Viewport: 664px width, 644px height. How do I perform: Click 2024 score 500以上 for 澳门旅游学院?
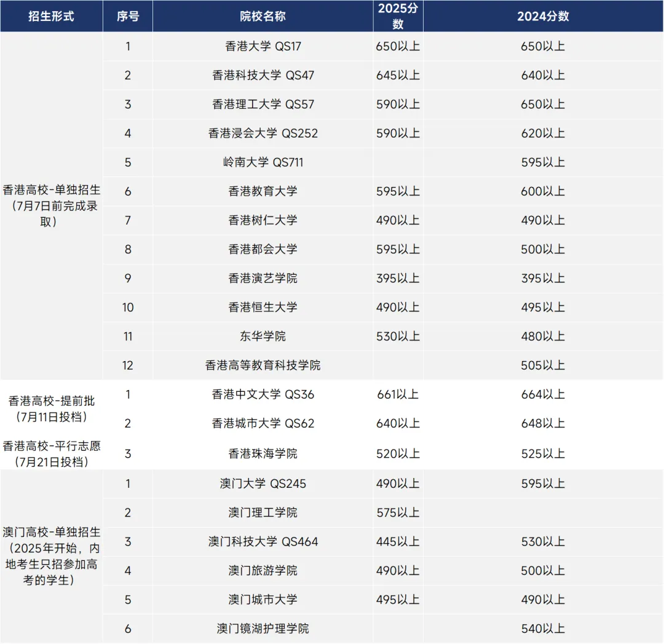(543, 571)
